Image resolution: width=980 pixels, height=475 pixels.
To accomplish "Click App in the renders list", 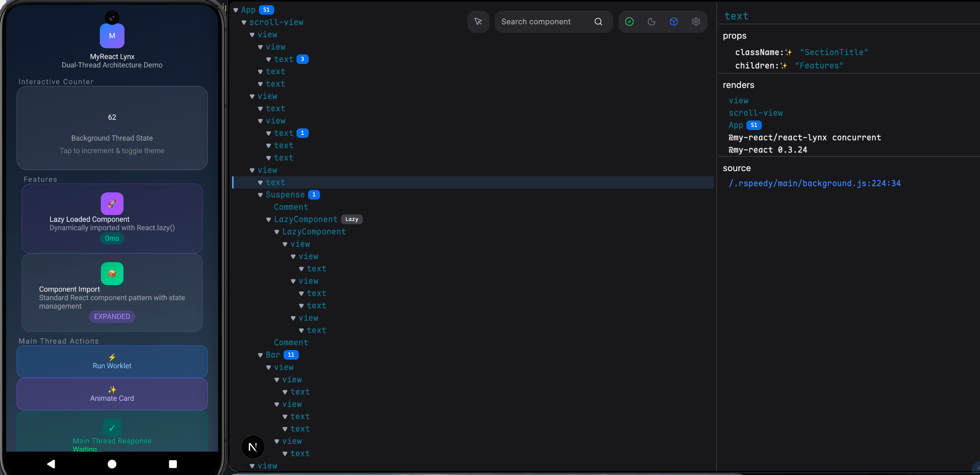I will (736, 125).
